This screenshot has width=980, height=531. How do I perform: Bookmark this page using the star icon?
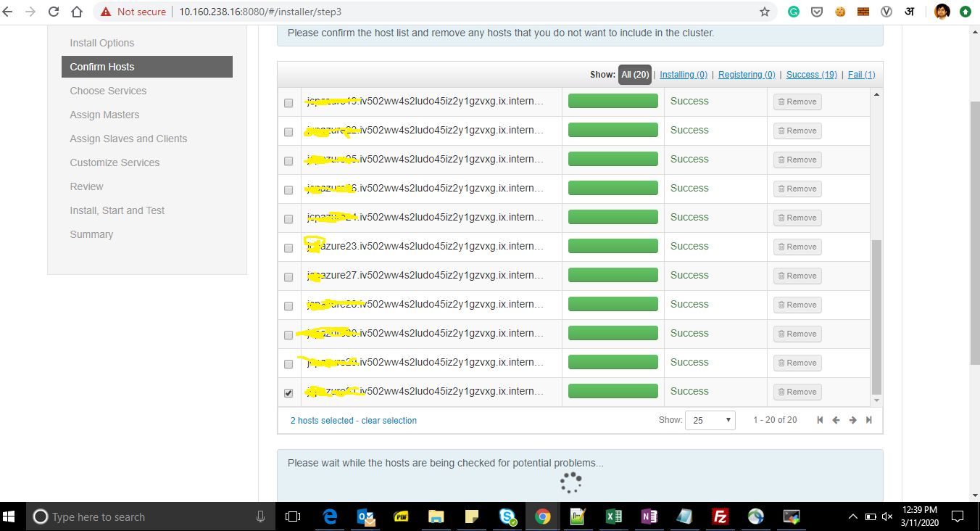765,12
